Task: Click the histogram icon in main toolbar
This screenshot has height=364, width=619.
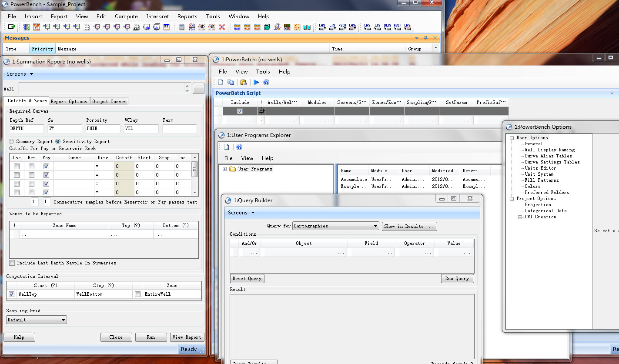Action: (147, 27)
